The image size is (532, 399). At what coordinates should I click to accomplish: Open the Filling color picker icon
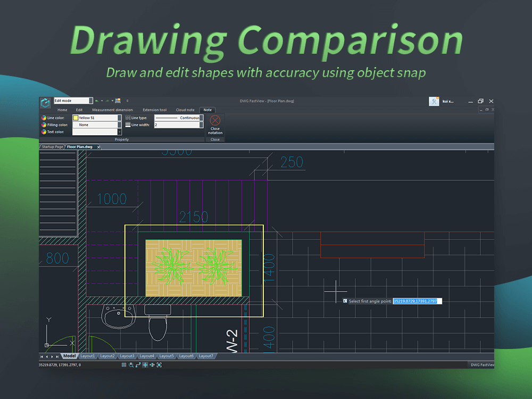pyautogui.click(x=45, y=124)
